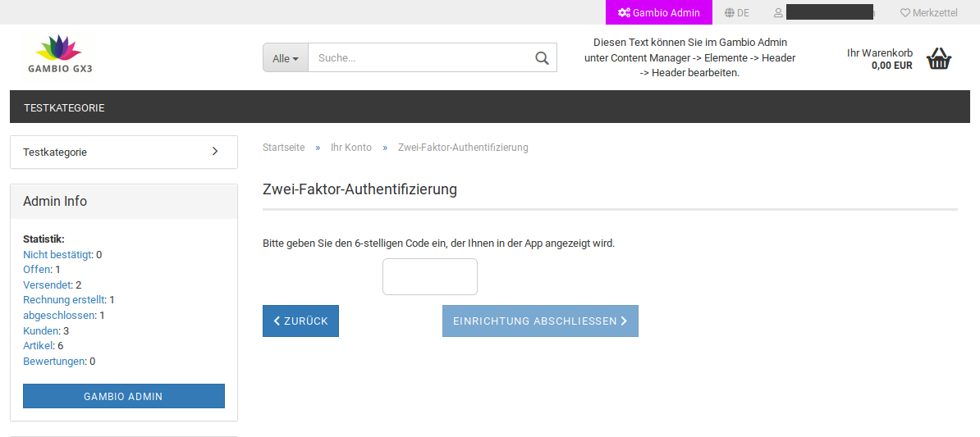Open the Nicht bestätigt statistics link
The height and width of the screenshot is (437, 980).
coord(57,255)
